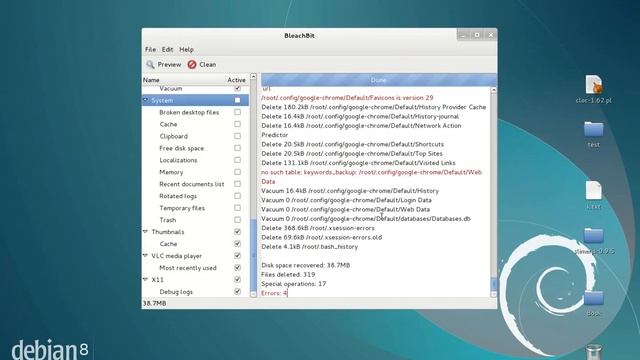Enable Recent documents list checkbox
This screenshot has height=360, width=640.
click(x=237, y=184)
